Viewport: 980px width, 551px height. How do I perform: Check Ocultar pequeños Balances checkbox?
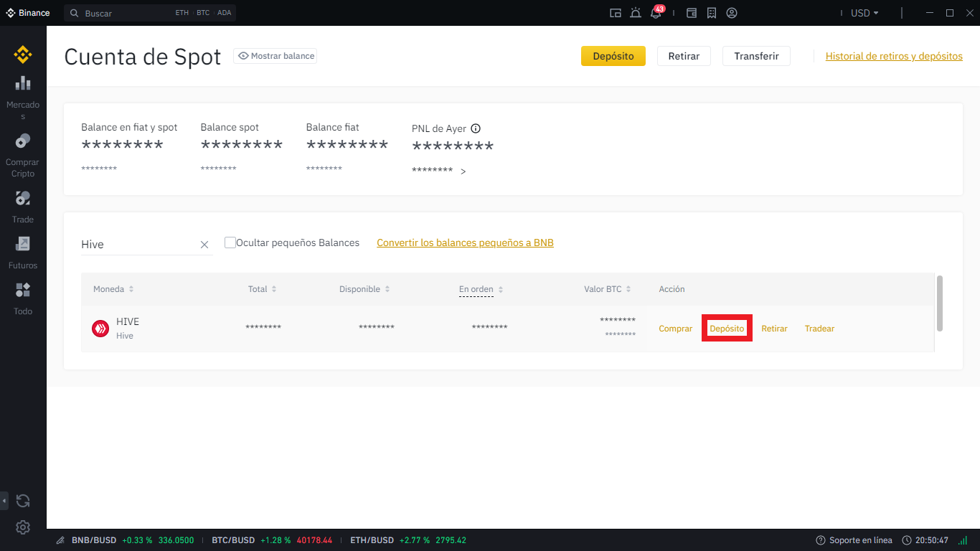coord(230,242)
